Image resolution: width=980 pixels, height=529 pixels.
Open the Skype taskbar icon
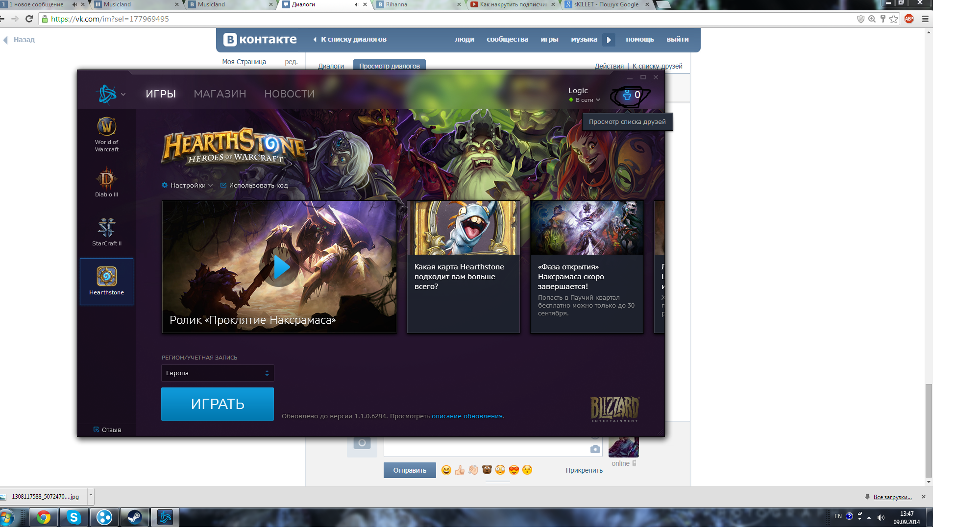tap(74, 517)
